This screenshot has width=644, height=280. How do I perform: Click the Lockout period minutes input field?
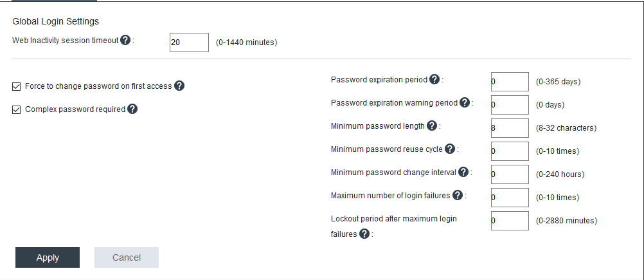coord(509,221)
